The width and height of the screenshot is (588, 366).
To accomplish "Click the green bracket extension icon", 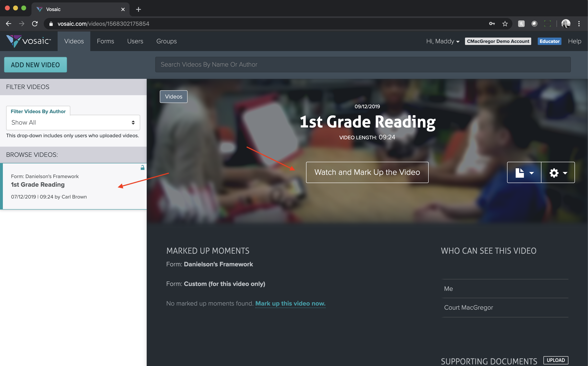I will (547, 24).
